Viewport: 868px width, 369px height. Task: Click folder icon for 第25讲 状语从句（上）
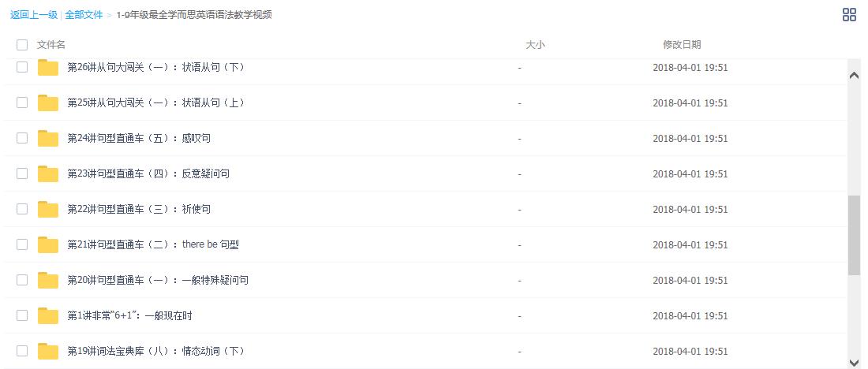coord(48,103)
